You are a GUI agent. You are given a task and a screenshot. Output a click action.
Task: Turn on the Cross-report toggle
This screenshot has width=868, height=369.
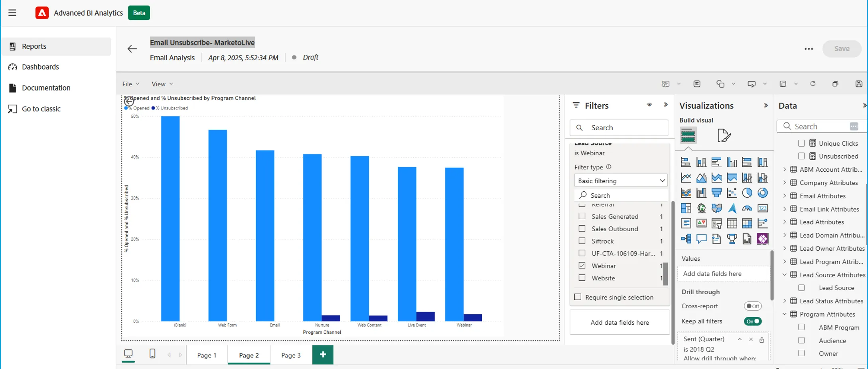[x=753, y=306]
